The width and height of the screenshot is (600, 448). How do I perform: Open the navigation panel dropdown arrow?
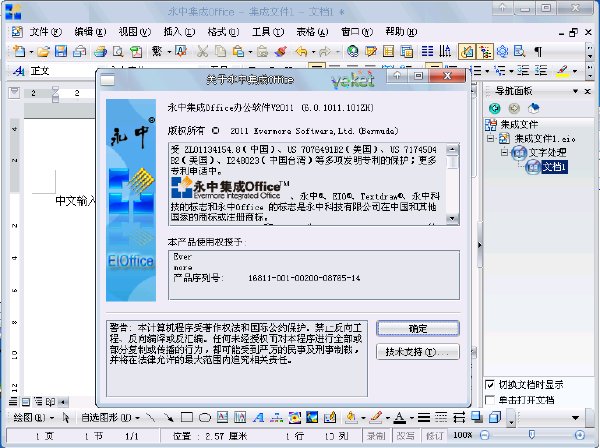point(575,91)
